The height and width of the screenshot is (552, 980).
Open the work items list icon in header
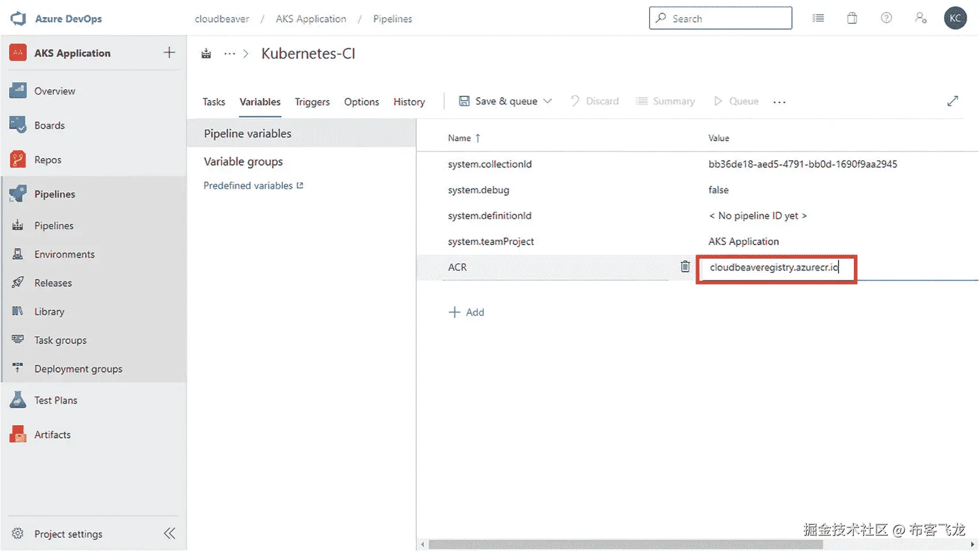(x=818, y=18)
